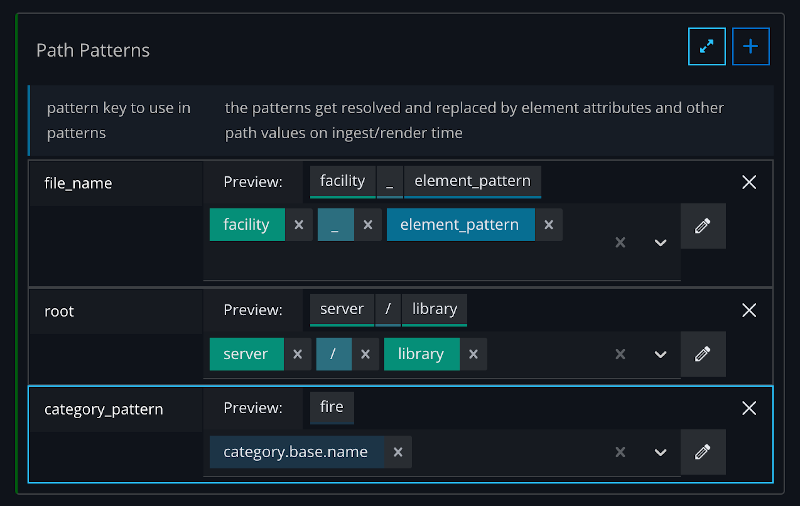
Task: Remove the facility tag from file_name
Action: point(298,225)
